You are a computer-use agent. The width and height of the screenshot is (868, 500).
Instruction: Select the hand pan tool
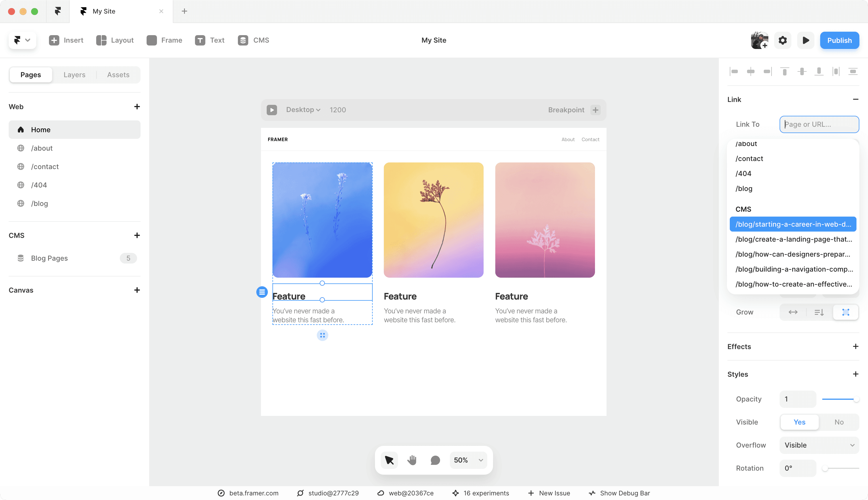tap(412, 460)
